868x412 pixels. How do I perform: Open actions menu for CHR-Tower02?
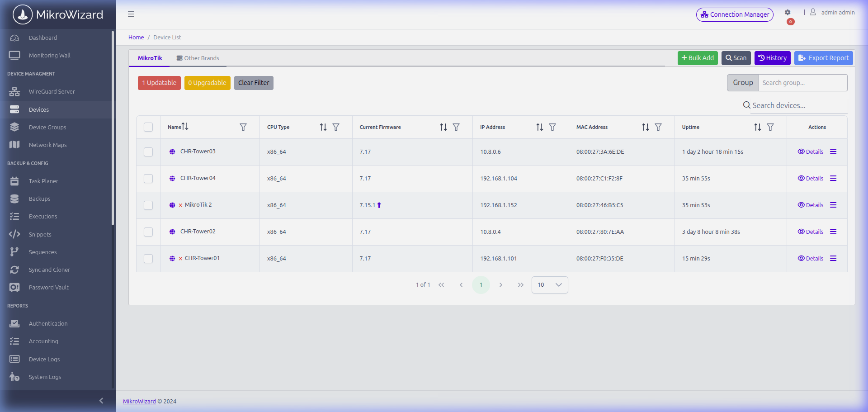click(833, 232)
